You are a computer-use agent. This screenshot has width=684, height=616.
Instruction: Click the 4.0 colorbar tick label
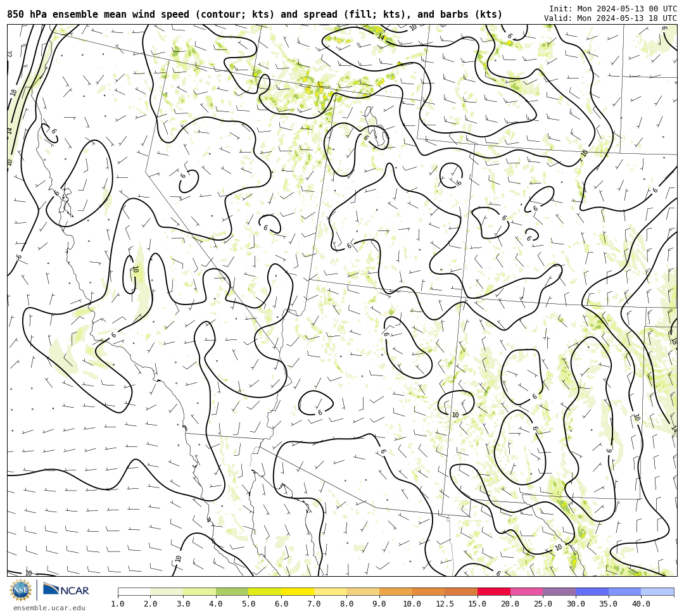coord(216,604)
